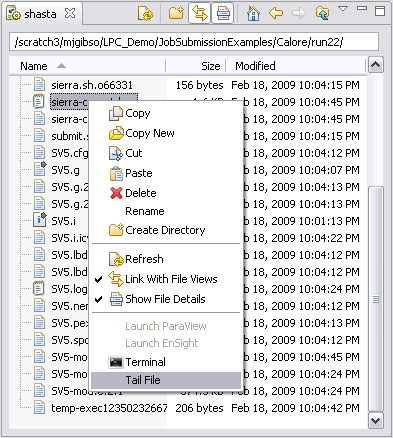Click modified date ending 10:01:13 PM
Screen dimensions: 393x438
pos(302,221)
